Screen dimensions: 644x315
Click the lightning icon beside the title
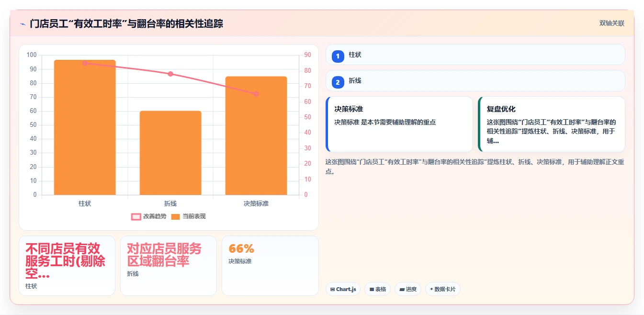(23, 24)
